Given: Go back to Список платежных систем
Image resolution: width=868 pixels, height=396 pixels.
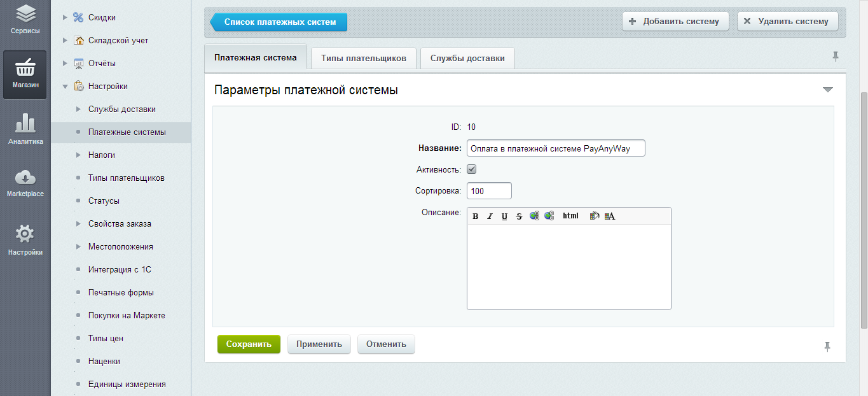Looking at the screenshot, I should click(x=279, y=22).
